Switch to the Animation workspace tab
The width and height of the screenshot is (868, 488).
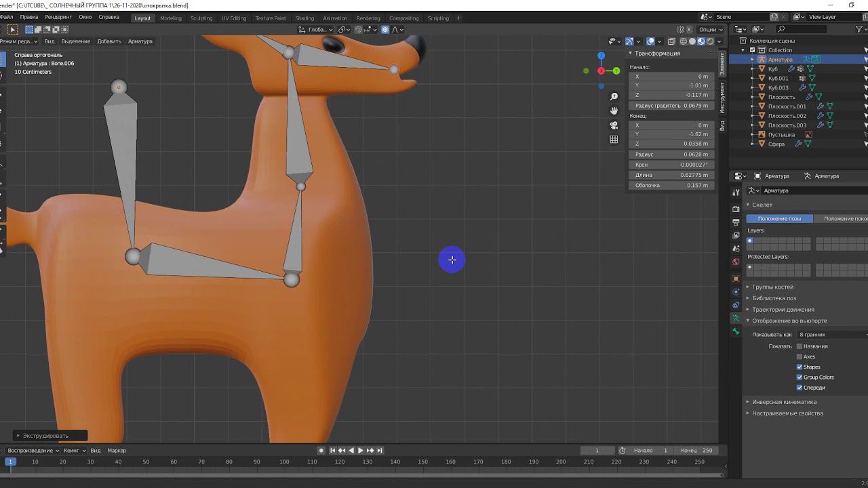point(335,18)
